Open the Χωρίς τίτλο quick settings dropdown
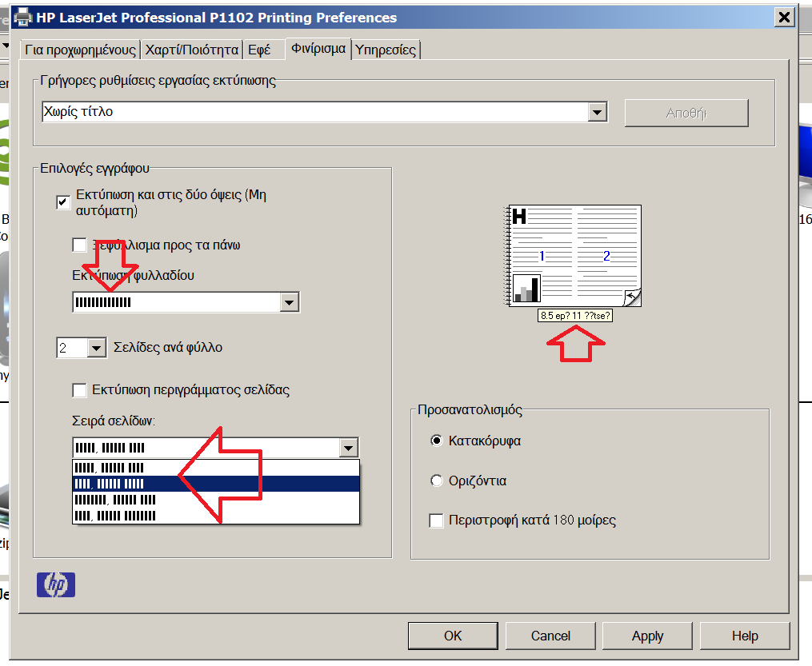The image size is (812, 666). tap(597, 111)
